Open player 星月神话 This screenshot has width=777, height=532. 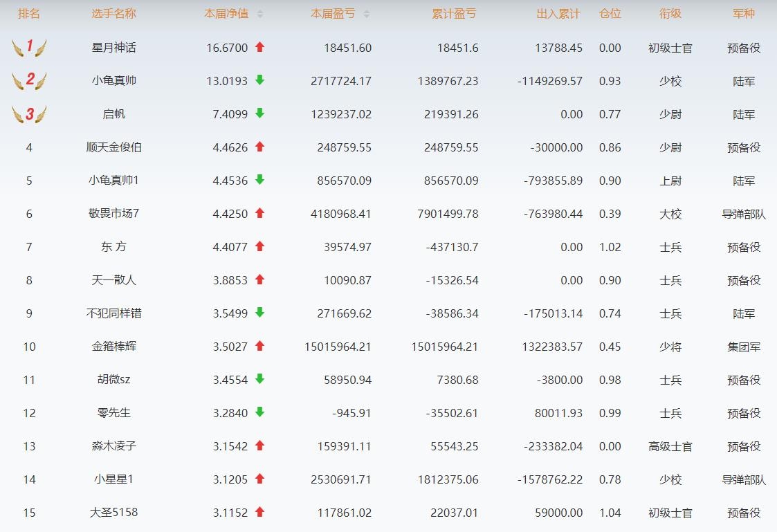pyautogui.click(x=113, y=48)
